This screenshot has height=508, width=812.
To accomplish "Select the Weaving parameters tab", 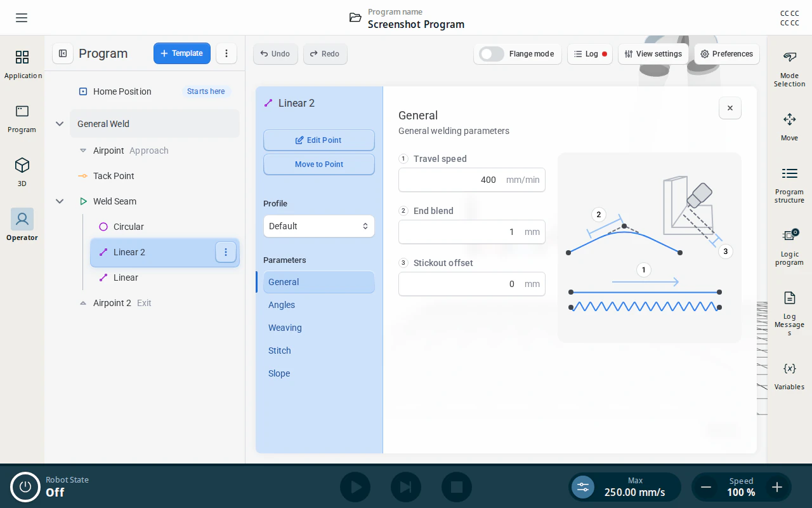I will click(319, 328).
